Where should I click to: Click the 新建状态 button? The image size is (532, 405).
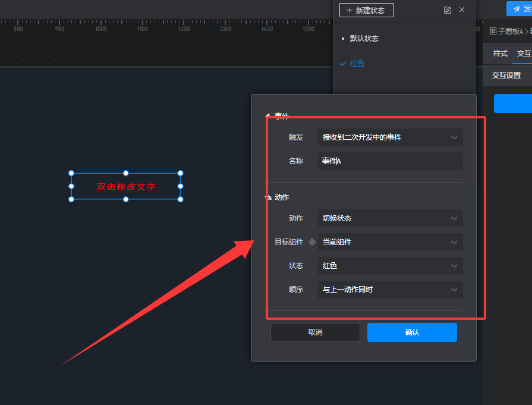366,10
